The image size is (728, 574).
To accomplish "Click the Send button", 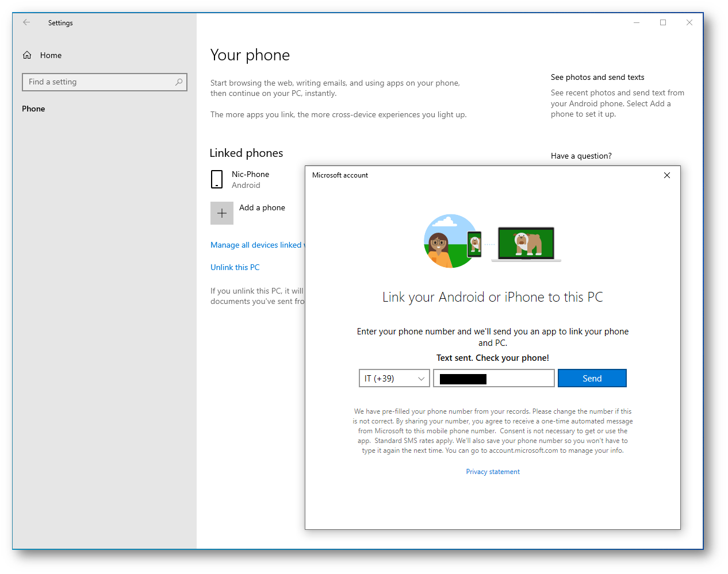I will (592, 378).
